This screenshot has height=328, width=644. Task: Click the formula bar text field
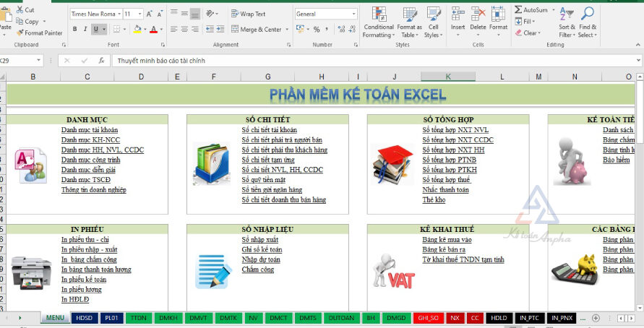pos(361,61)
